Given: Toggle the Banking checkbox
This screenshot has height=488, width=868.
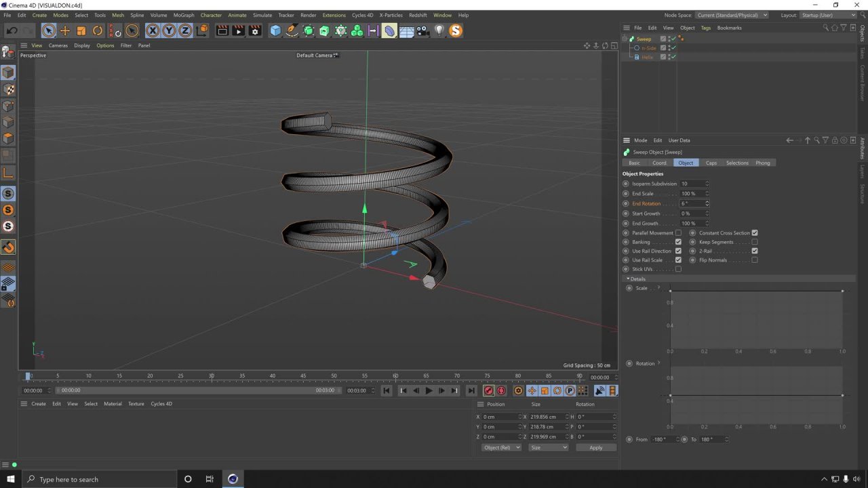Looking at the screenshot, I should pos(678,242).
